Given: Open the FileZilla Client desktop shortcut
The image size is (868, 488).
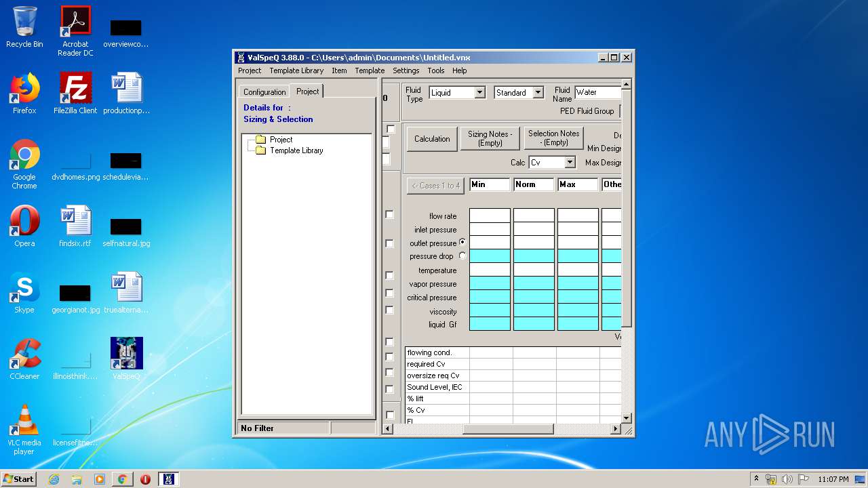Looking at the screenshot, I should tap(75, 94).
